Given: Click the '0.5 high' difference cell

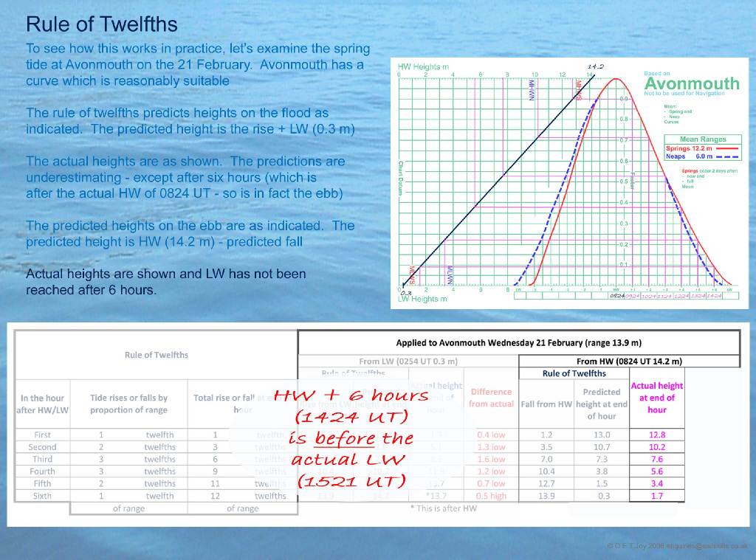Looking at the screenshot, I should click(x=491, y=496).
